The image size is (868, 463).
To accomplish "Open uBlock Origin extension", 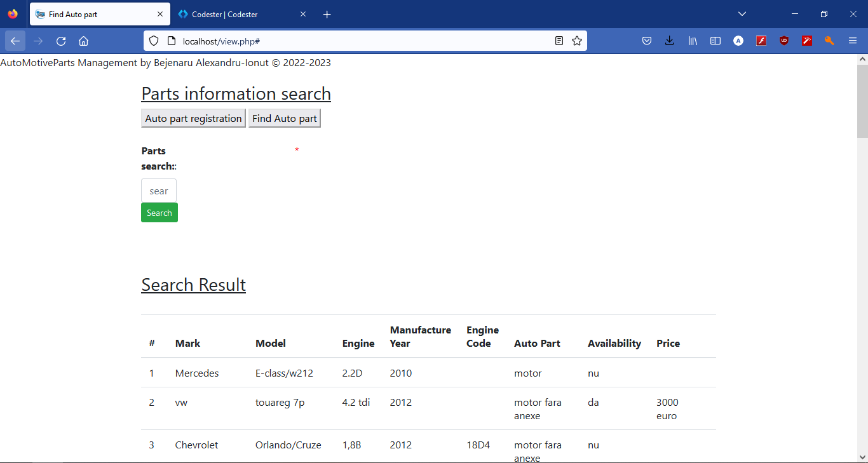I will pos(783,40).
